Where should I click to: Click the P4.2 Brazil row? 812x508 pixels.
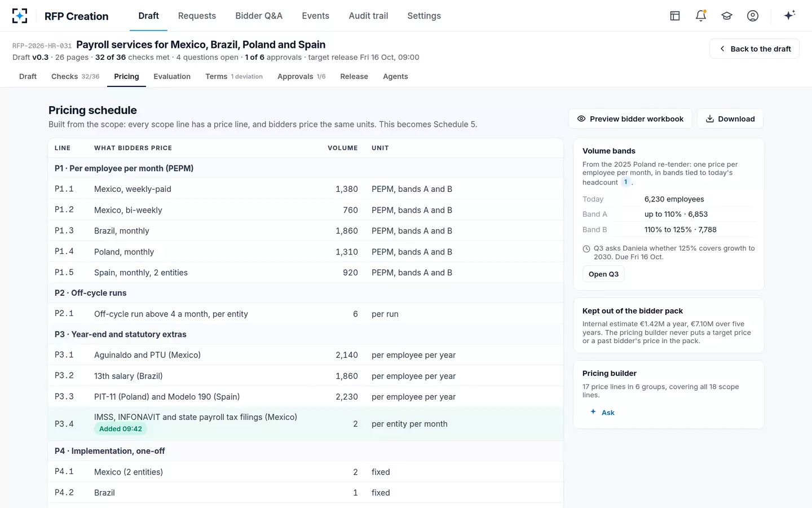click(x=306, y=493)
